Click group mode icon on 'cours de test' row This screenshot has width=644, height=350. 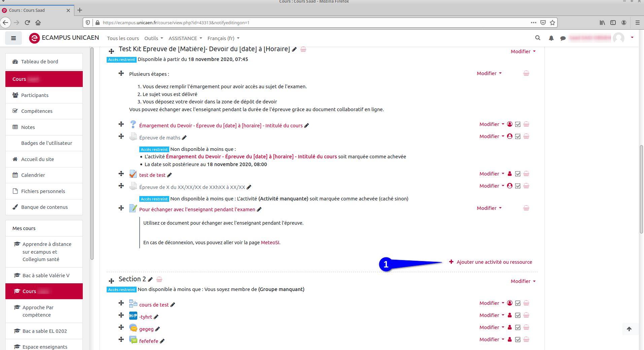(510, 303)
